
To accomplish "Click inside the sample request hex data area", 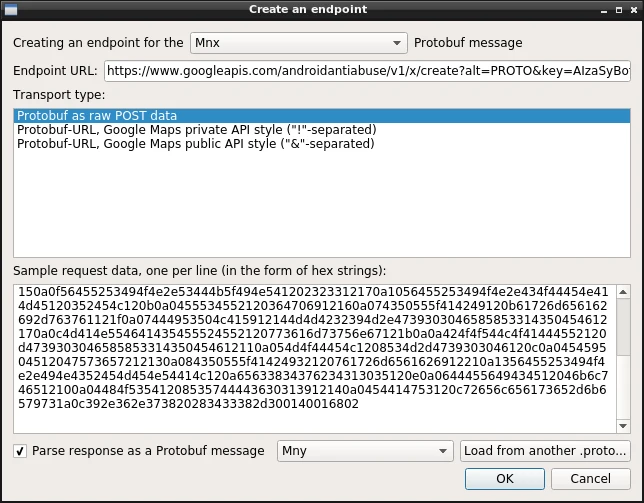I will pyautogui.click(x=315, y=359).
